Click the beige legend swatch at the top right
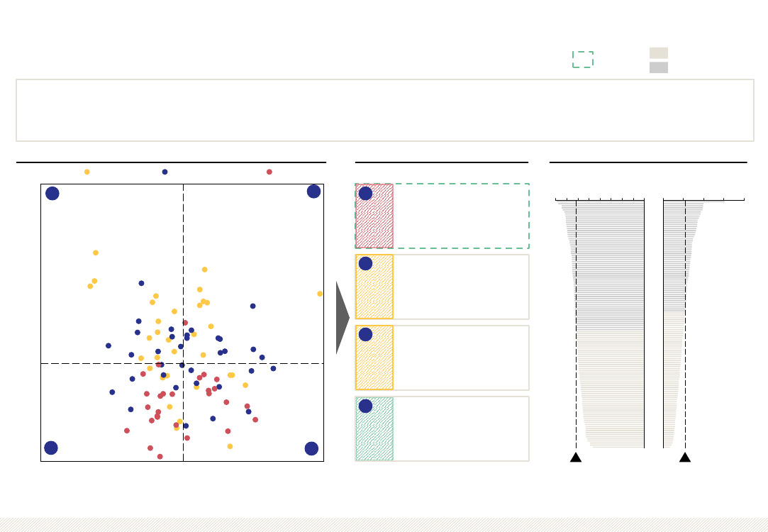 click(x=659, y=53)
